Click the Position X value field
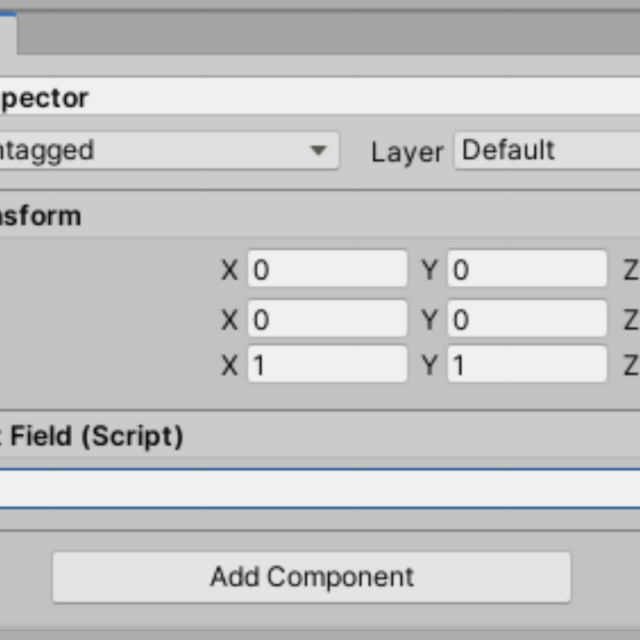 click(x=327, y=269)
